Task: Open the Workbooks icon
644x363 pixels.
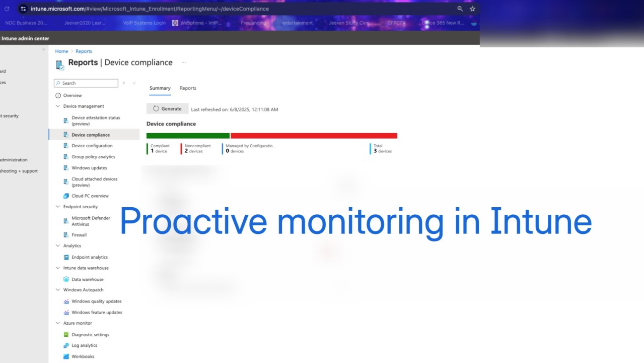Action: pos(66,357)
